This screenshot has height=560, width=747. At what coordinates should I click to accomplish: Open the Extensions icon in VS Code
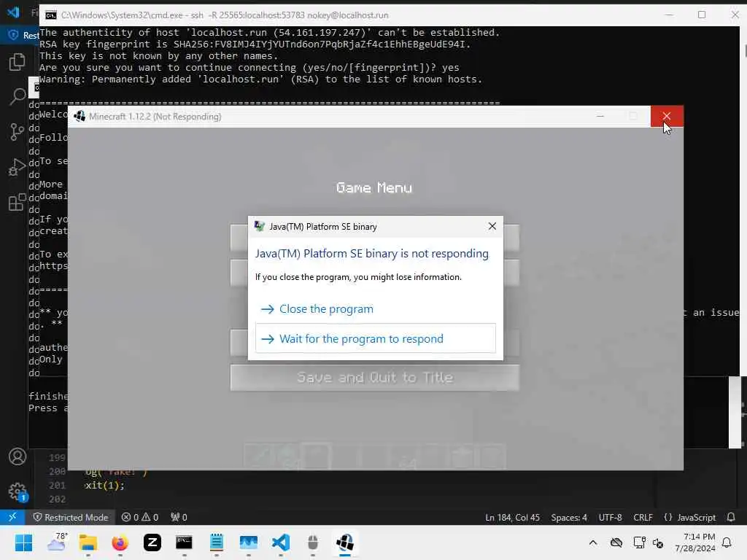[x=18, y=202]
